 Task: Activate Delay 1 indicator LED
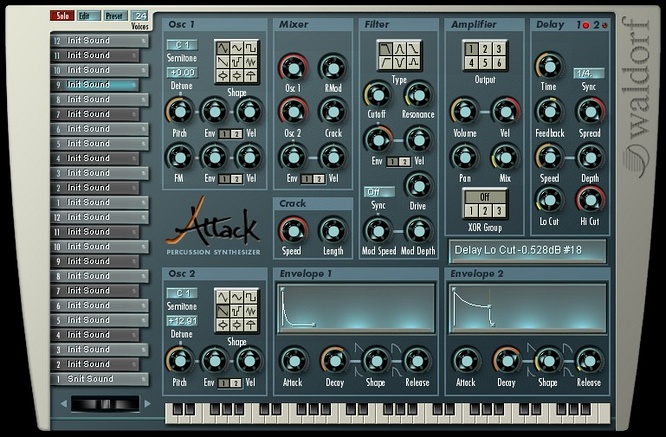586,25
